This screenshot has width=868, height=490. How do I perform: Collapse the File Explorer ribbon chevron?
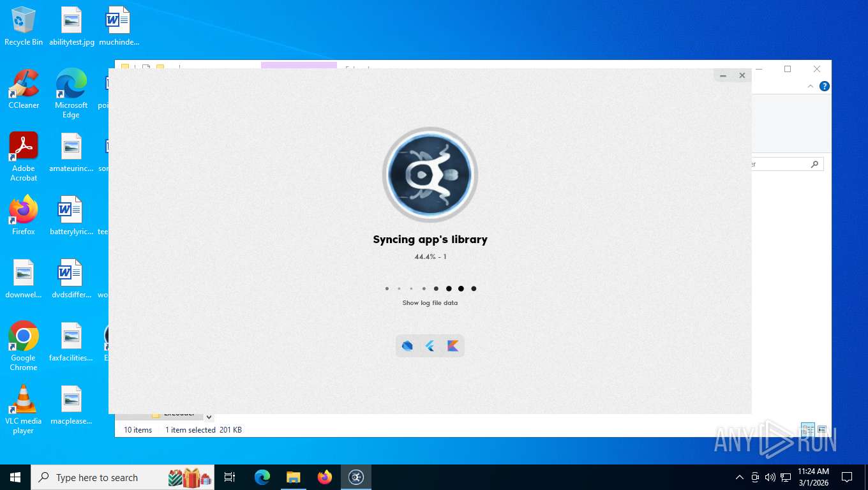811,86
